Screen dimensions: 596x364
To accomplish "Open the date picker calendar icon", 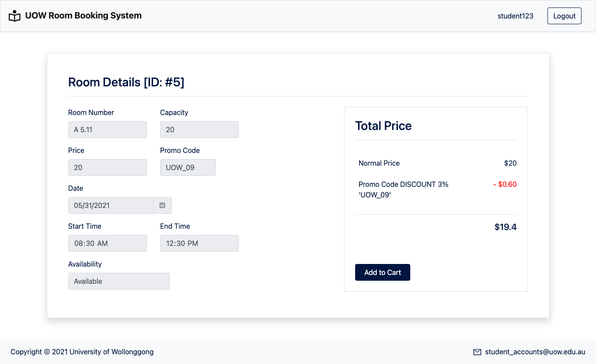I will tap(162, 205).
